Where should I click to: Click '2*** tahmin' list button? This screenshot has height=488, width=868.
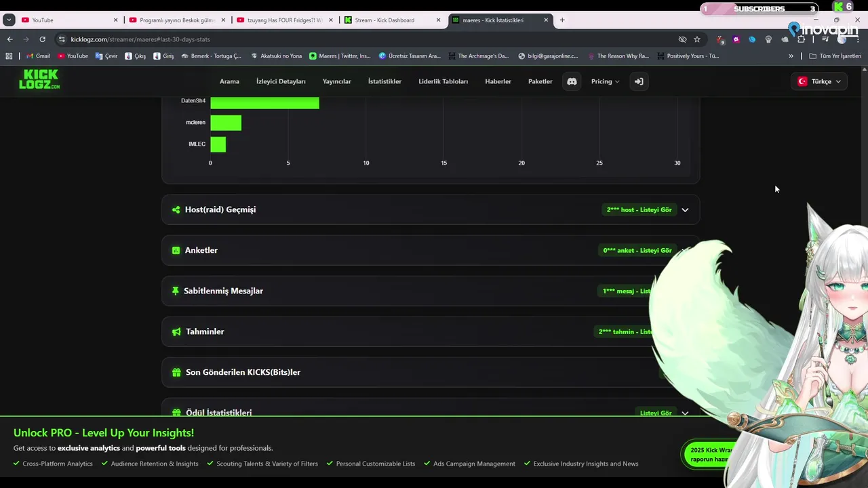pos(625,331)
